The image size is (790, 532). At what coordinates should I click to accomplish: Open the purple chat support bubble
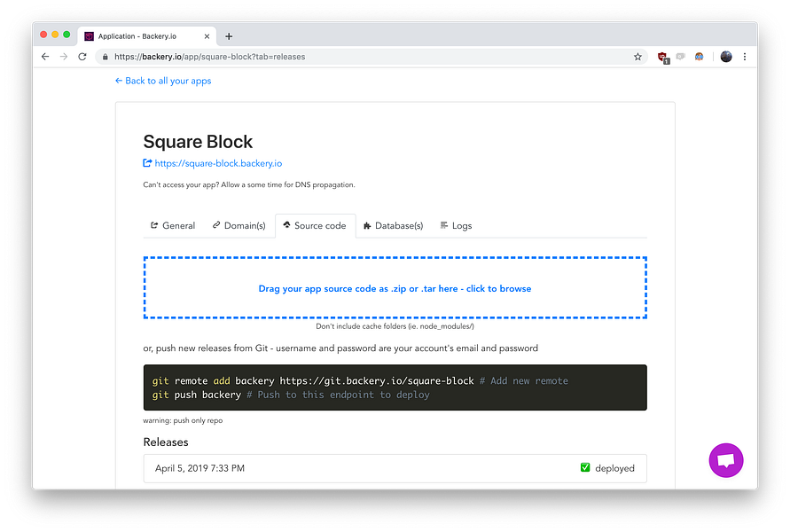pos(726,460)
